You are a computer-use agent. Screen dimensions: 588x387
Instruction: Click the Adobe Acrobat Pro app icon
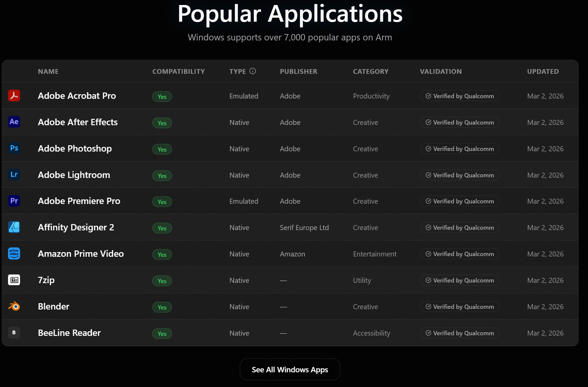tap(14, 95)
